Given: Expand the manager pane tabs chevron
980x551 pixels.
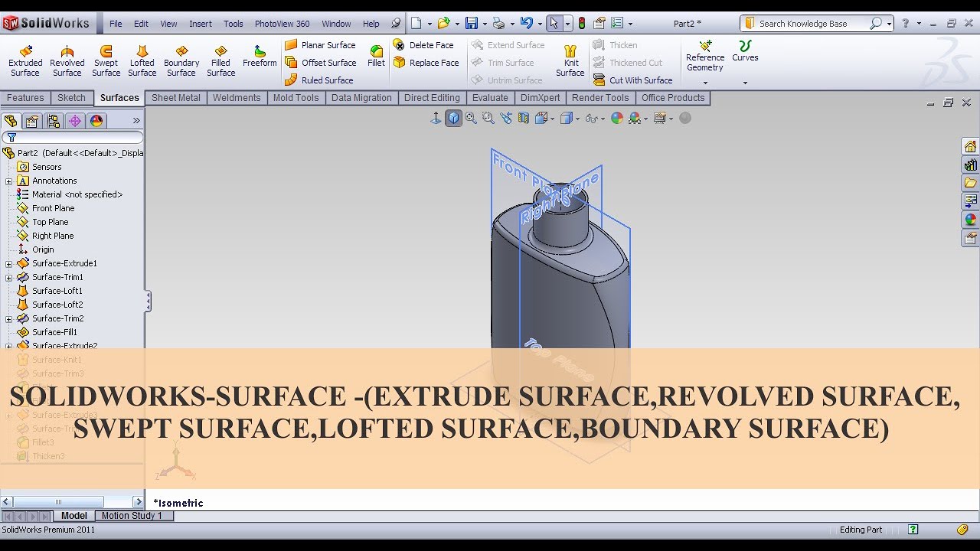Looking at the screenshot, I should (136, 121).
